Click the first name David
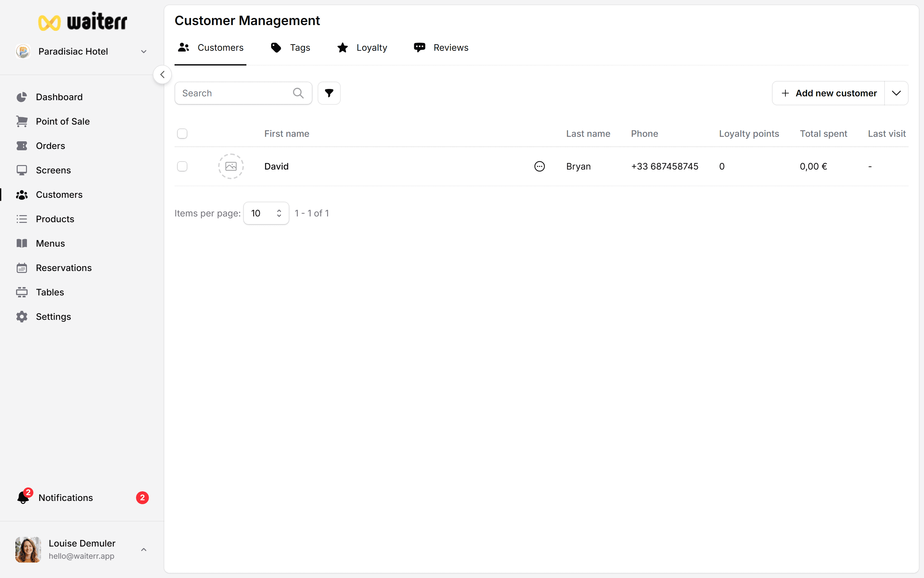This screenshot has width=924, height=578. [x=277, y=166]
